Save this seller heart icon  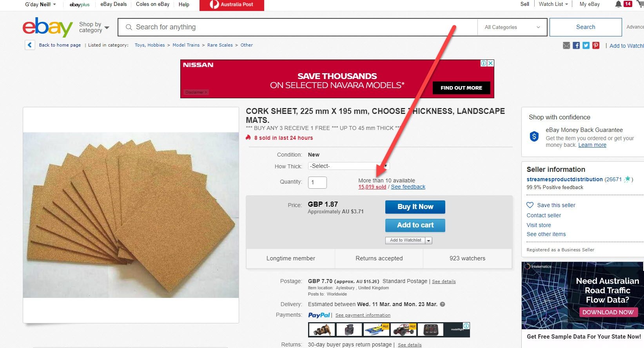(530, 205)
